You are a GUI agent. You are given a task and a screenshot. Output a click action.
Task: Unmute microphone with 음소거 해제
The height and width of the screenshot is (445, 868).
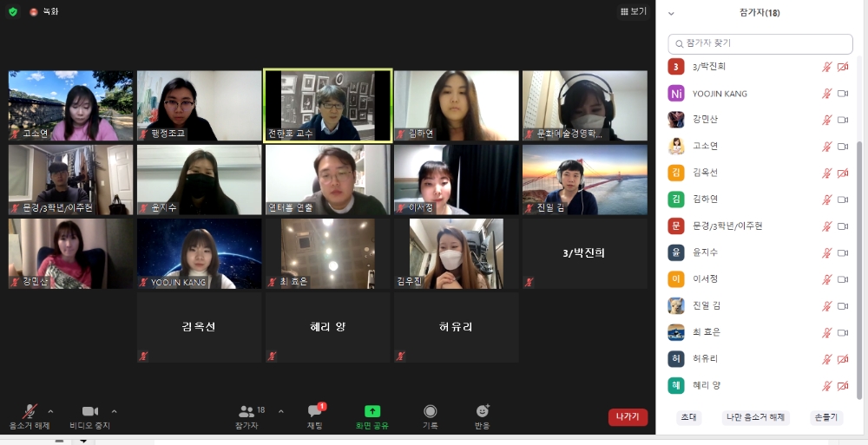(30, 416)
